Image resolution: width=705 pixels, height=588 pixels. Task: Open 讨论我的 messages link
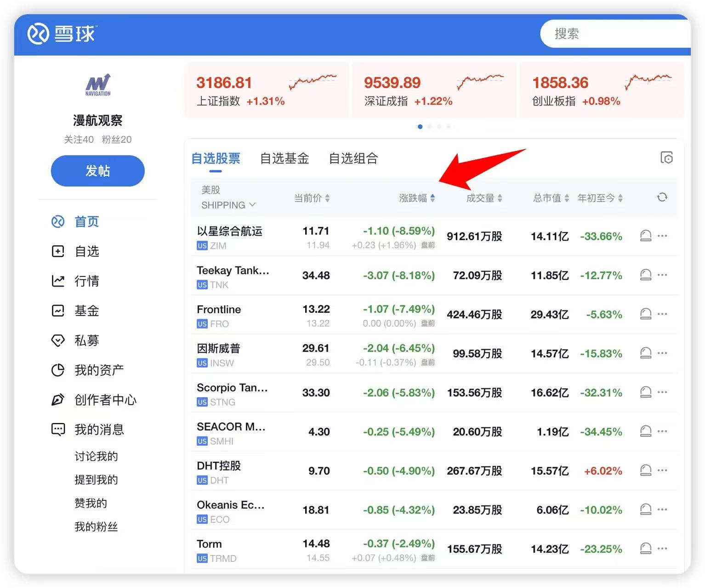click(x=96, y=456)
